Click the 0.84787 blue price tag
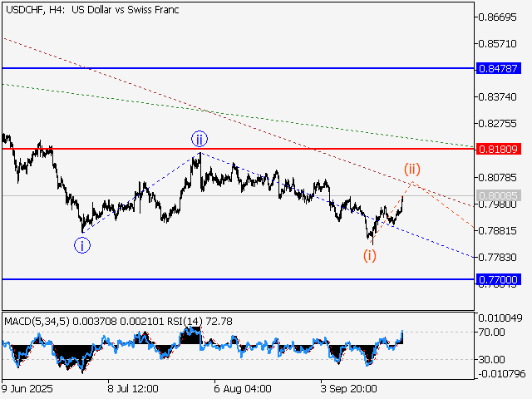Viewport: 532px width, 399px height. 499,67
